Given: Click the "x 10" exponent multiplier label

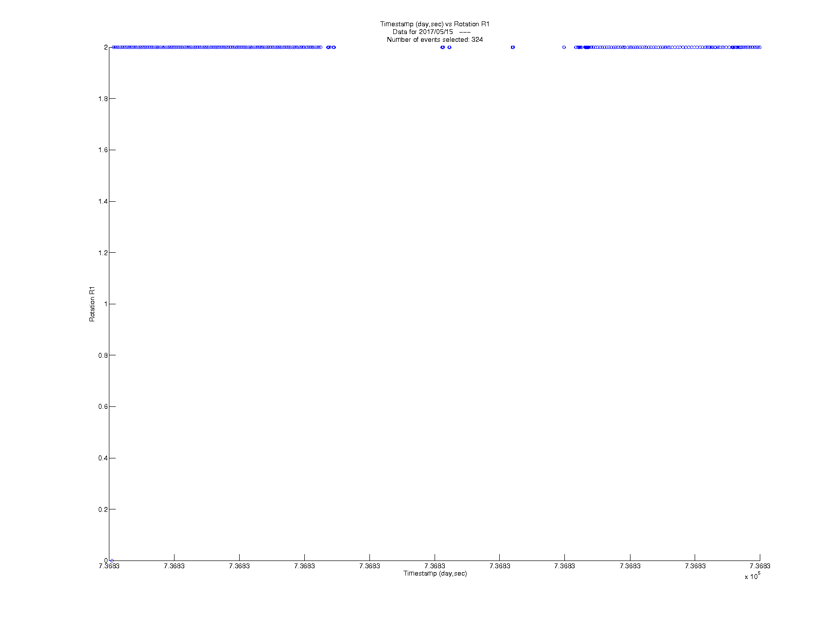Looking at the screenshot, I should [x=752, y=576].
